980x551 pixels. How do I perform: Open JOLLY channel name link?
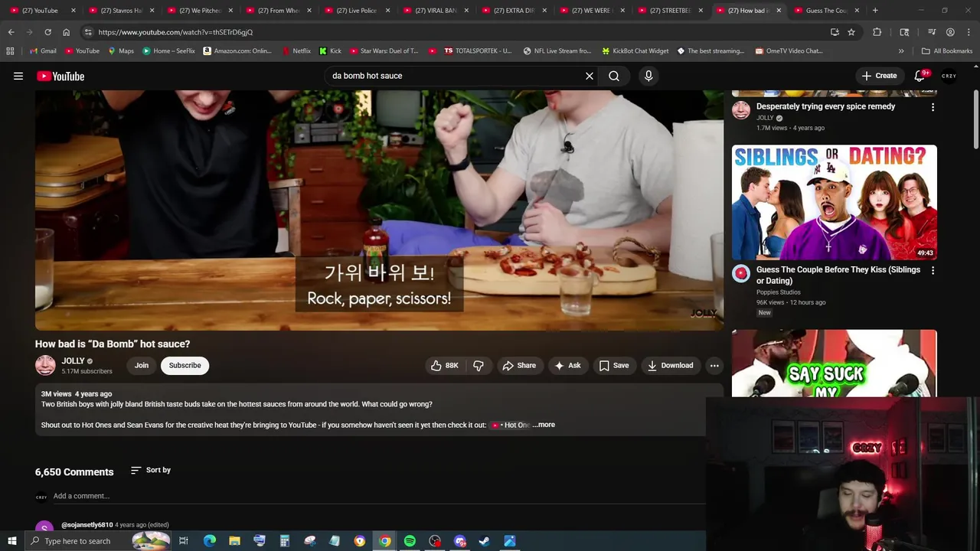[73, 361]
